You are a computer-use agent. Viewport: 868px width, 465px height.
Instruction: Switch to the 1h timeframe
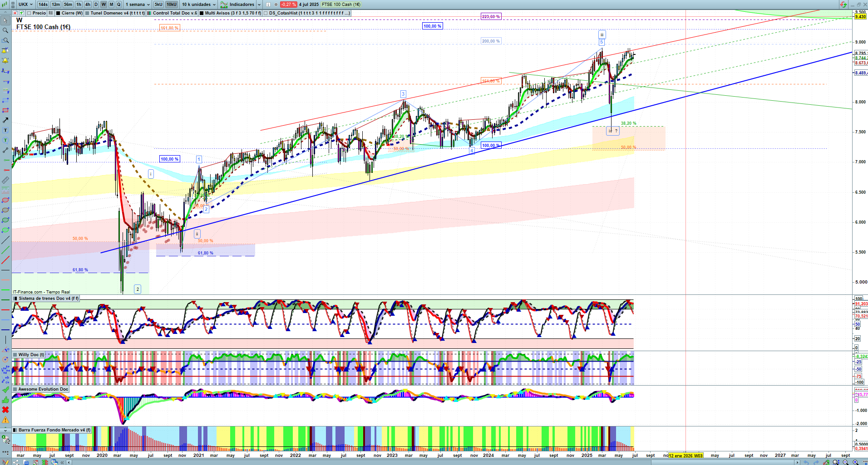point(79,5)
